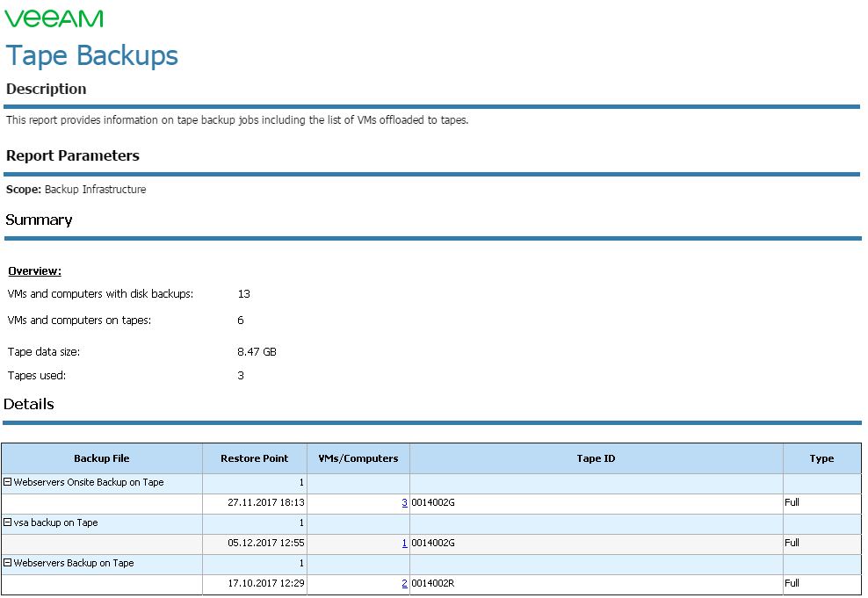868x598 pixels.
Task: Click value 13 for disk backups
Action: click(x=243, y=294)
